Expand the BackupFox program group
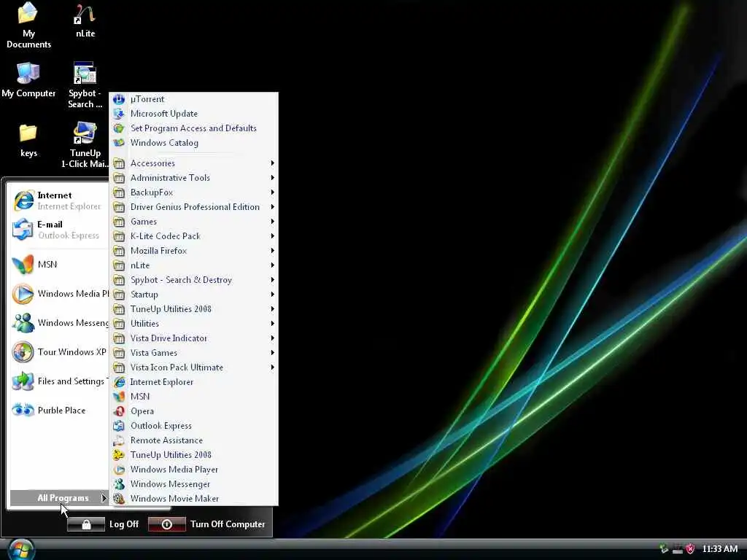 [194, 192]
